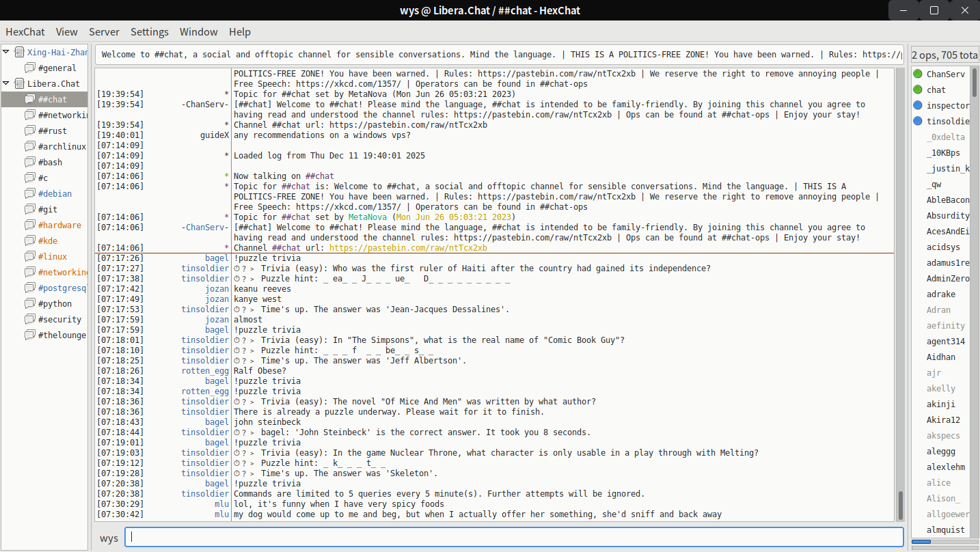
Task: Collapse the Xing-Hai-Zhang network tree
Action: click(x=6, y=52)
